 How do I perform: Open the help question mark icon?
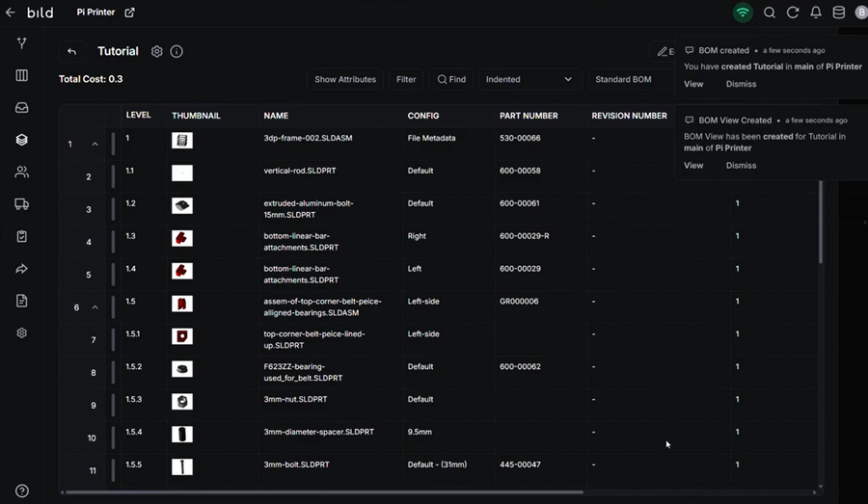pos(21,491)
